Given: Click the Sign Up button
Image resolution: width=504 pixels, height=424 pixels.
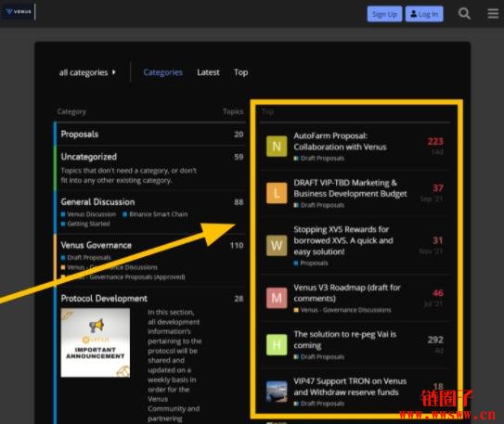Looking at the screenshot, I should tap(384, 14).
